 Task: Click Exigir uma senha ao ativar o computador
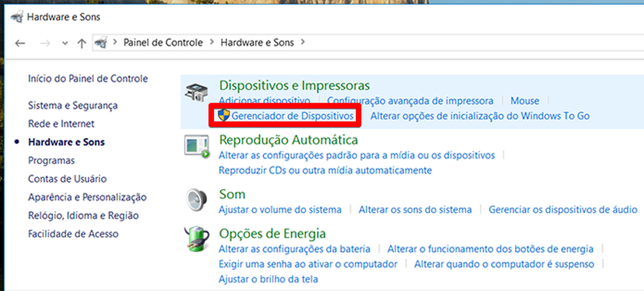click(x=308, y=264)
